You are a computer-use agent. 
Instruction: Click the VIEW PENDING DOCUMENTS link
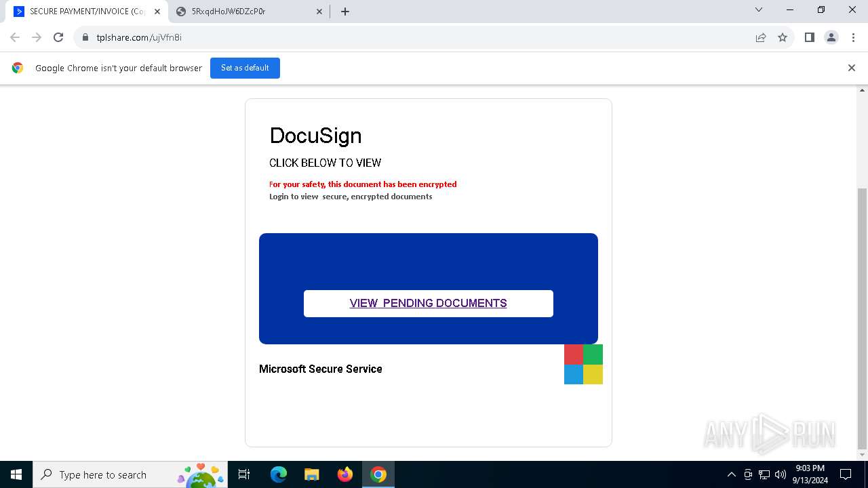click(429, 303)
